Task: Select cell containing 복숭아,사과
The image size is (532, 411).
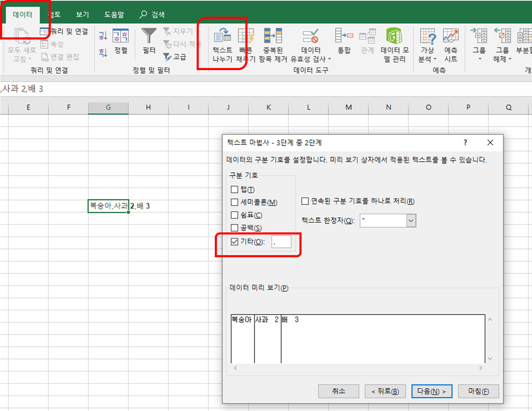Action: click(108, 206)
